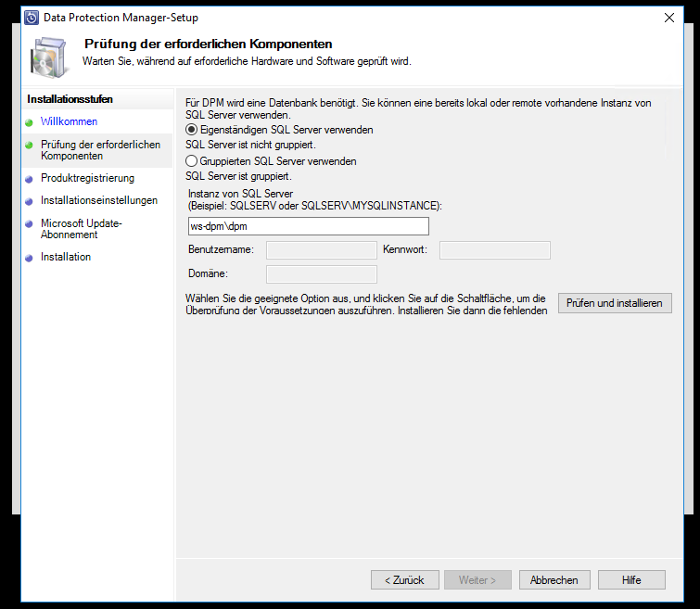Click the 'Instanz von SQL Server' label
Screen dimensions: 700x609
[x=241, y=194]
